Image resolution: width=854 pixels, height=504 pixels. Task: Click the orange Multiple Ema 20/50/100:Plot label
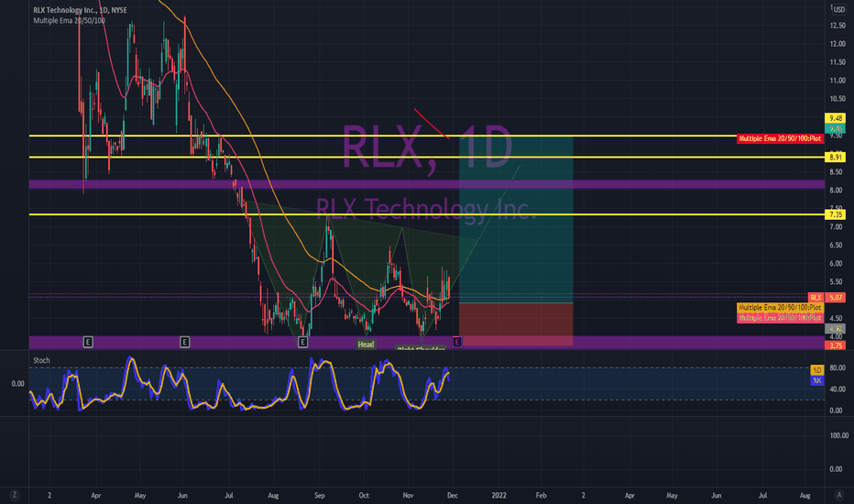click(780, 308)
